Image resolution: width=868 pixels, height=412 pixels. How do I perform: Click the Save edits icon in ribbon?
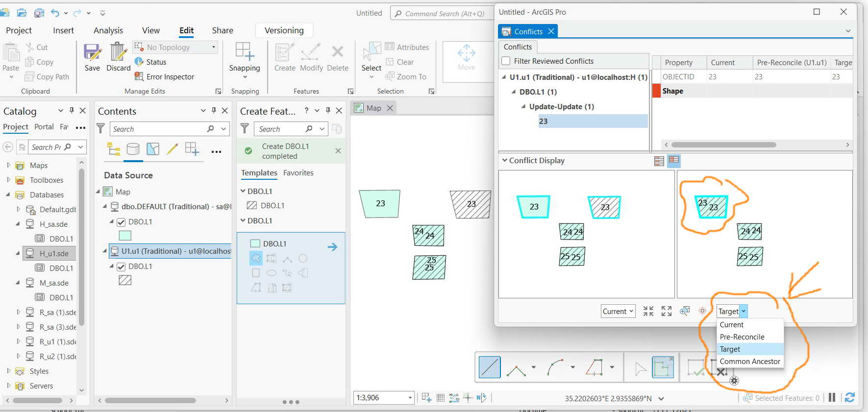click(x=92, y=52)
